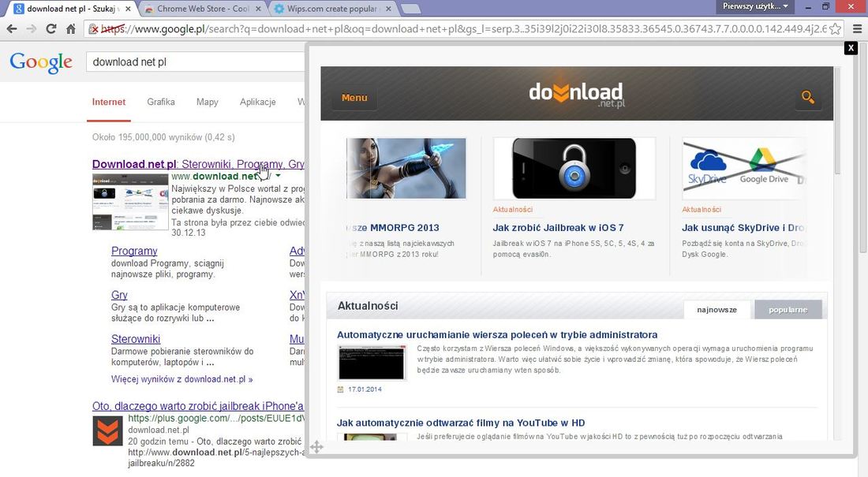Click the browser forward arrow

coord(32,28)
